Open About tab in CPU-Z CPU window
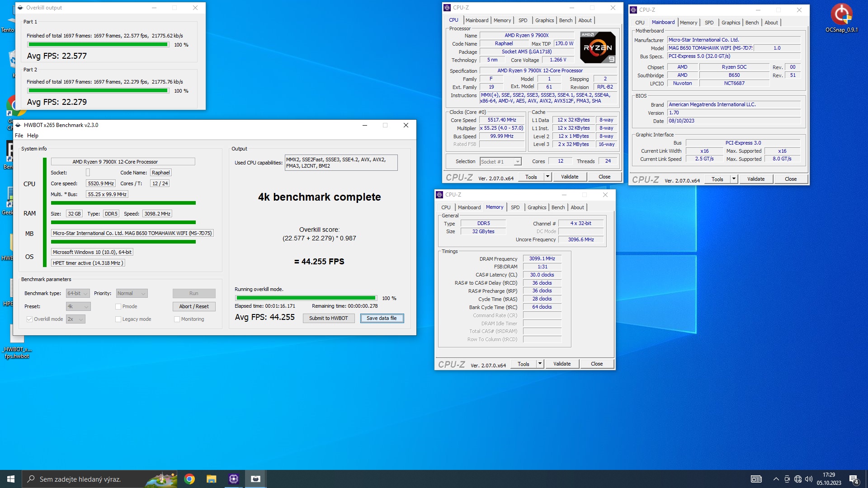 pos(585,20)
